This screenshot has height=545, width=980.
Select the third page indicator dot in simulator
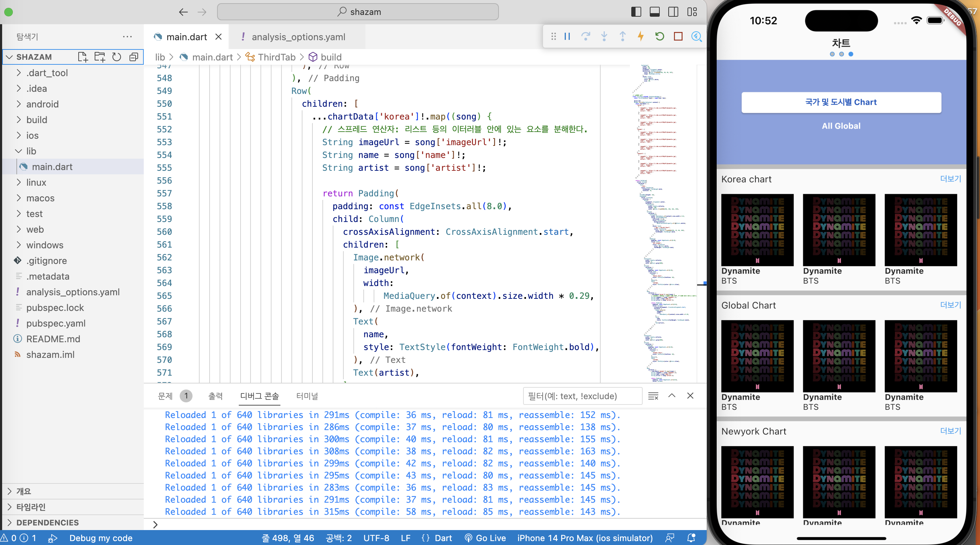pos(851,54)
